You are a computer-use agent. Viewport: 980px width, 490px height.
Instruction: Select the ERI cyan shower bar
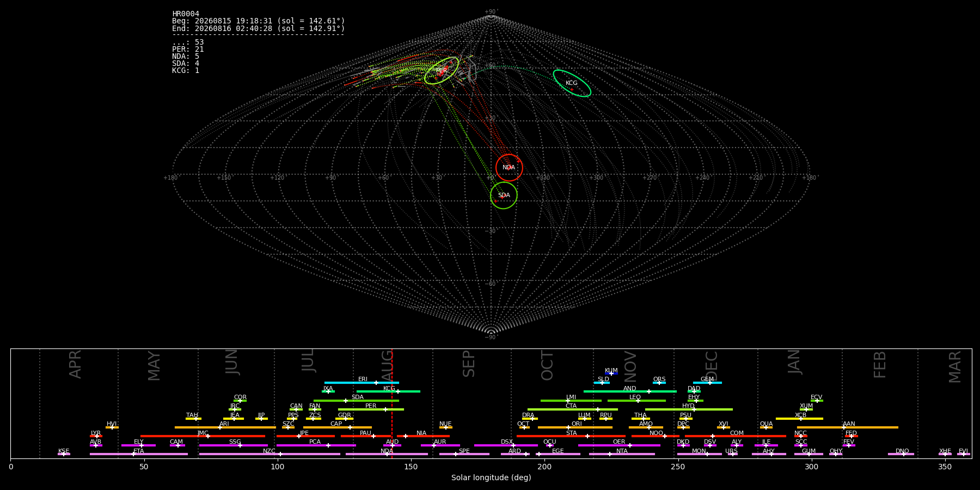[x=362, y=383]
